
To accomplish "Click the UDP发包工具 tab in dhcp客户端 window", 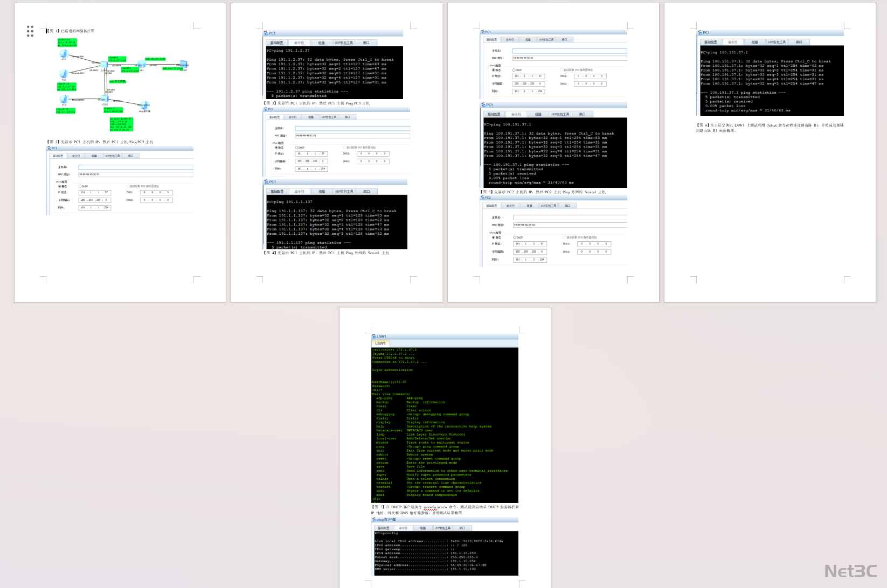I will point(442,528).
